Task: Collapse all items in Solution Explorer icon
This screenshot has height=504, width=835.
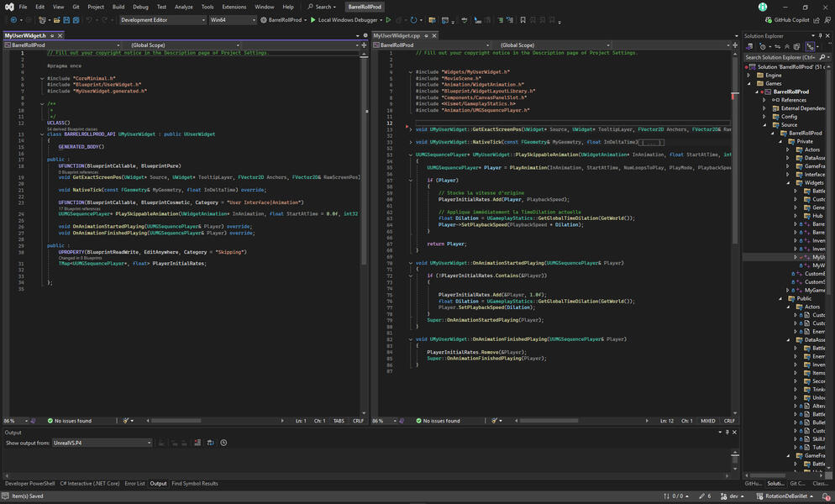Action: pyautogui.click(x=787, y=47)
